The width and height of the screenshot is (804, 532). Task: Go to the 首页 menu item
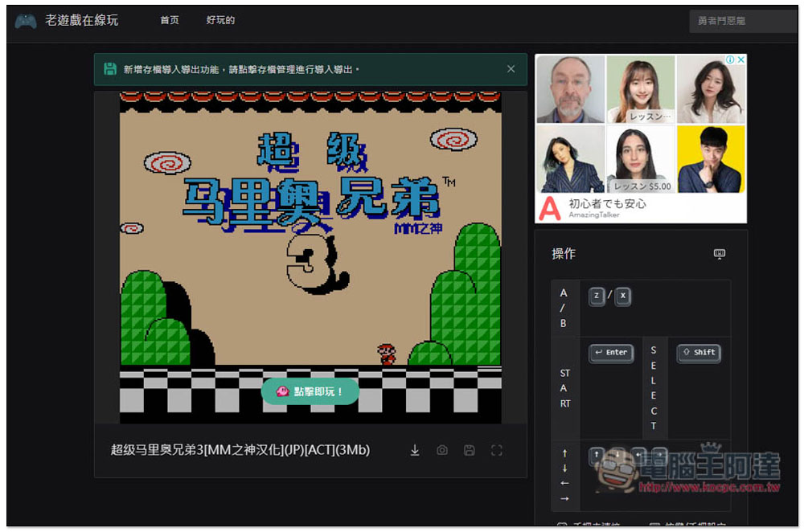point(169,20)
